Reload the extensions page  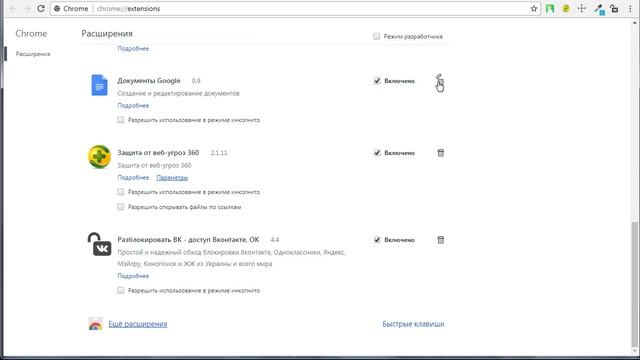tap(41, 9)
